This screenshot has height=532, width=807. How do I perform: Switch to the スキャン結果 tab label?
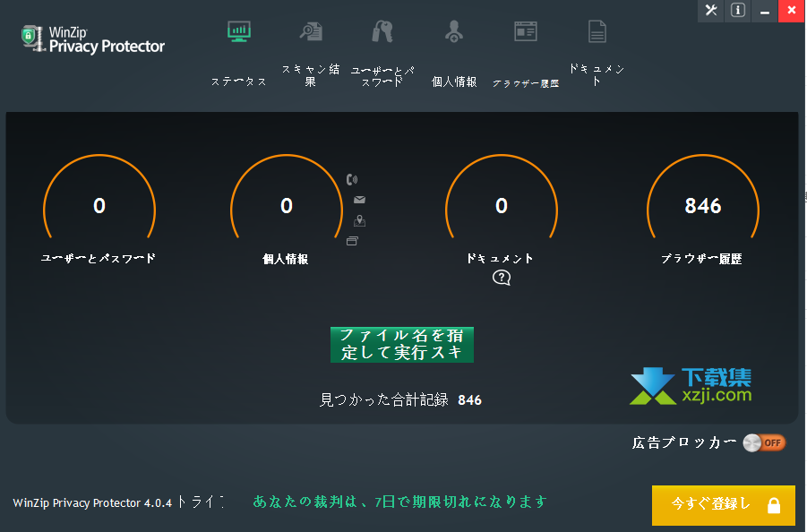point(311,75)
